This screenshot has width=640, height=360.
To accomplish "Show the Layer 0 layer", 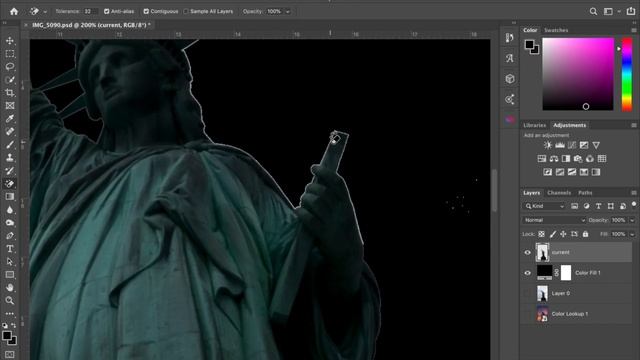I will pos(527,293).
